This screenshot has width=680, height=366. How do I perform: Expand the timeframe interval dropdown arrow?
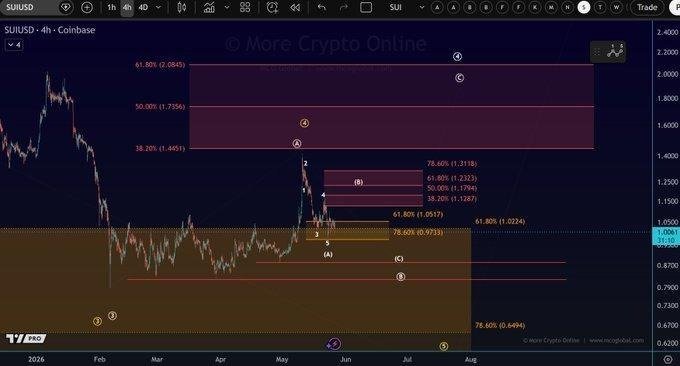158,7
